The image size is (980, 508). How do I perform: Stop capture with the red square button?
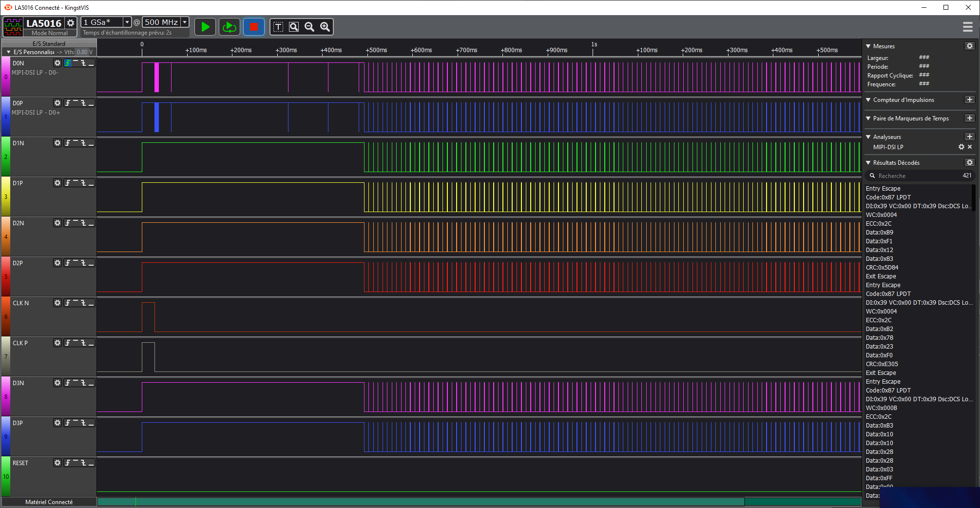(x=254, y=27)
